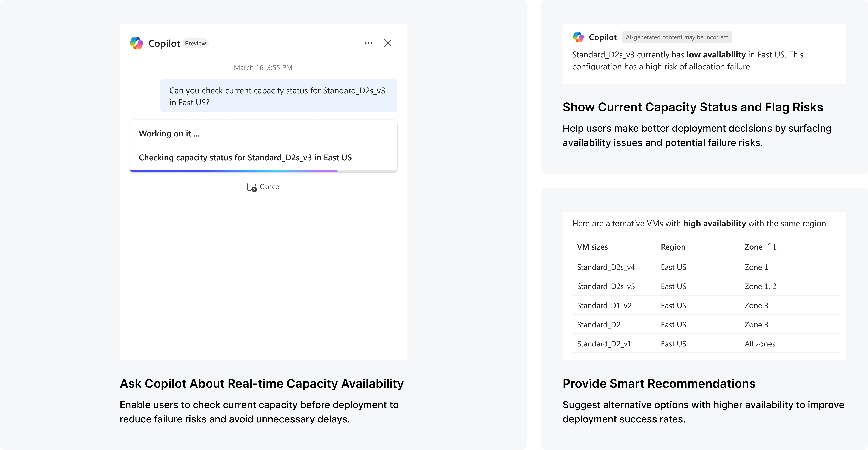
Task: Select the Standard_D2s_v5 row
Action: tap(706, 286)
